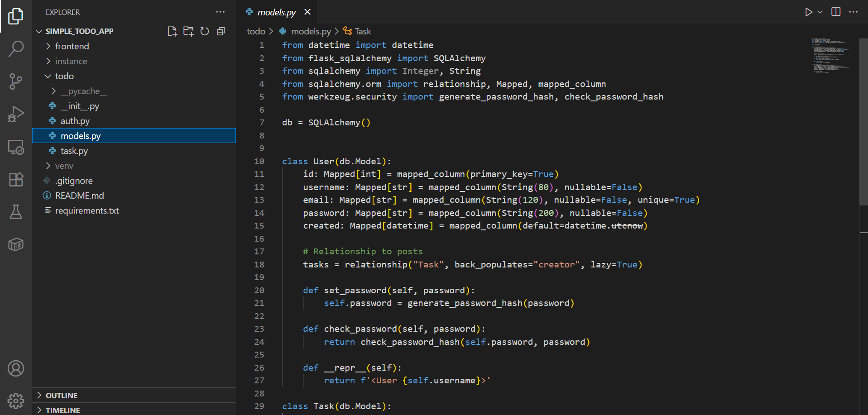Open Source Control view
868x415 pixels.
[16, 81]
